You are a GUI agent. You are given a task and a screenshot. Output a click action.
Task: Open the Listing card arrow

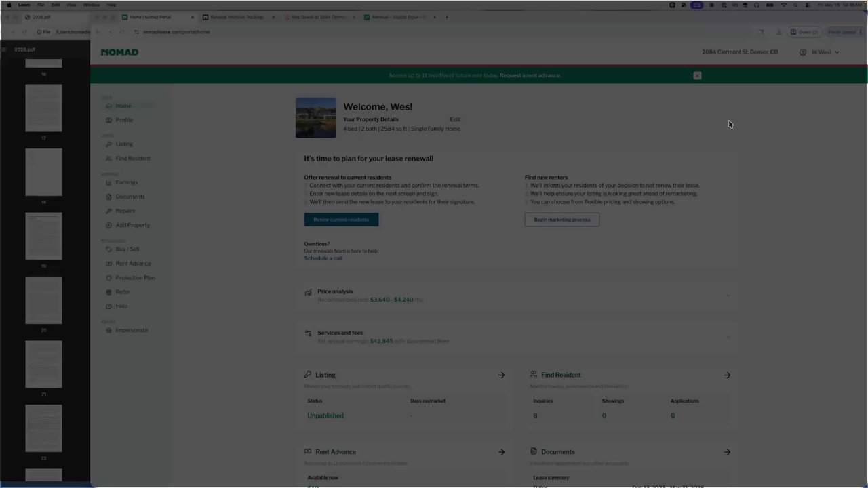point(501,375)
